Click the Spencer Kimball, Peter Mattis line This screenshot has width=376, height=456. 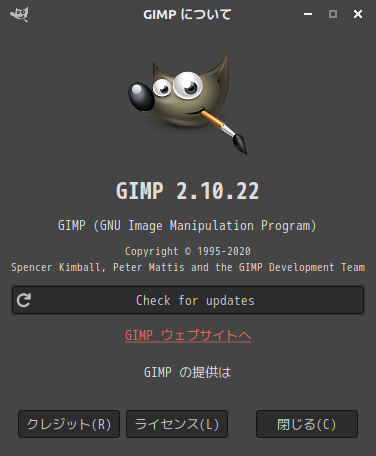(x=188, y=267)
